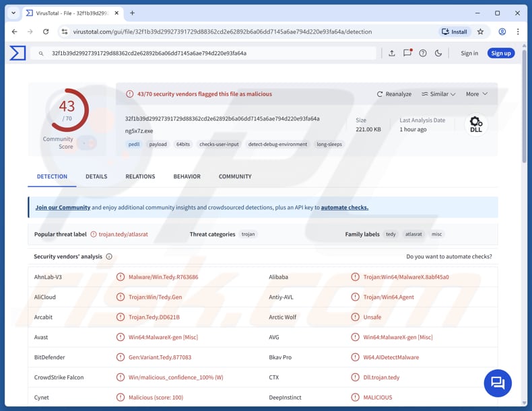The width and height of the screenshot is (532, 411).
Task: Click the VirusTotal logo icon
Action: 18,53
